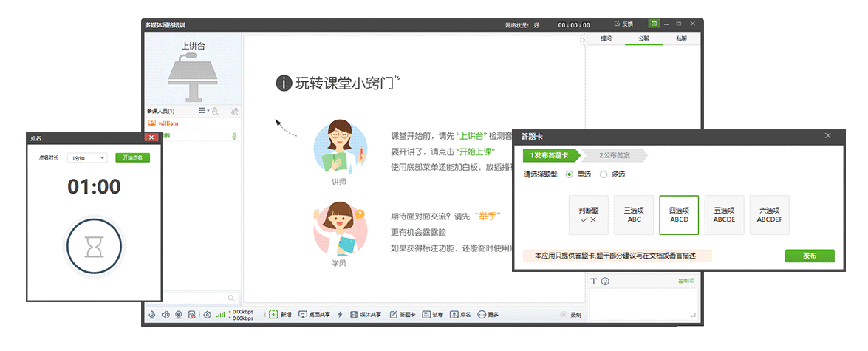Expand the participant list menu dropdown

204,111
